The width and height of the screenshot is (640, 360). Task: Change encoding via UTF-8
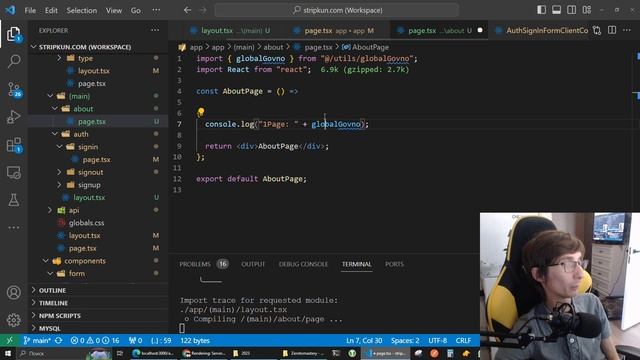438,340
